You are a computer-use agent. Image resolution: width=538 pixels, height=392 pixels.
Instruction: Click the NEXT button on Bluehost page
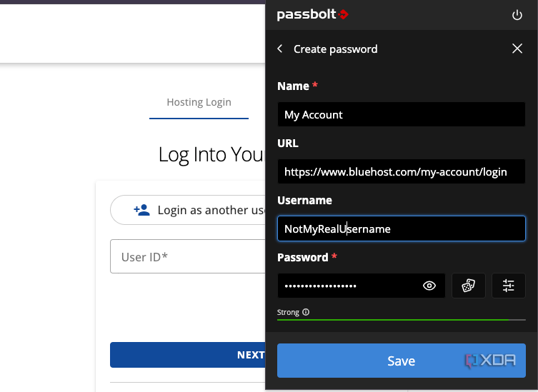coord(188,355)
